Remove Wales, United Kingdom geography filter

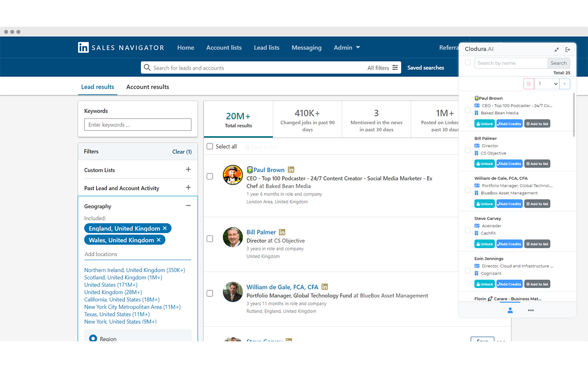pos(158,240)
